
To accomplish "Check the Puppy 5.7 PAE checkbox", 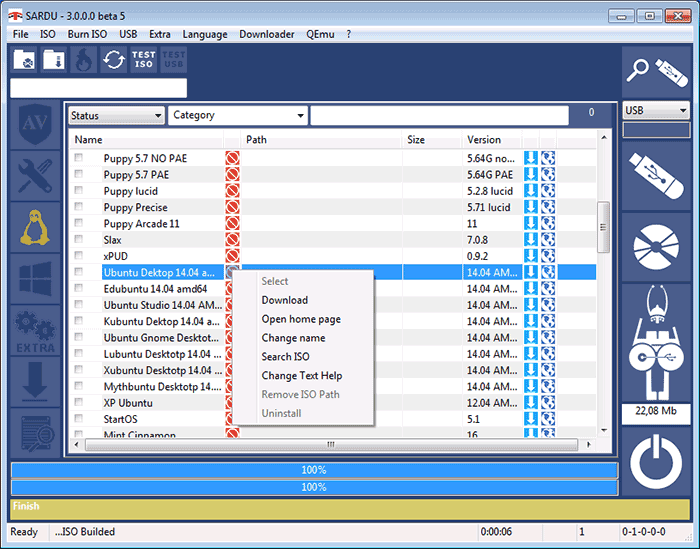I will pyautogui.click(x=79, y=173).
